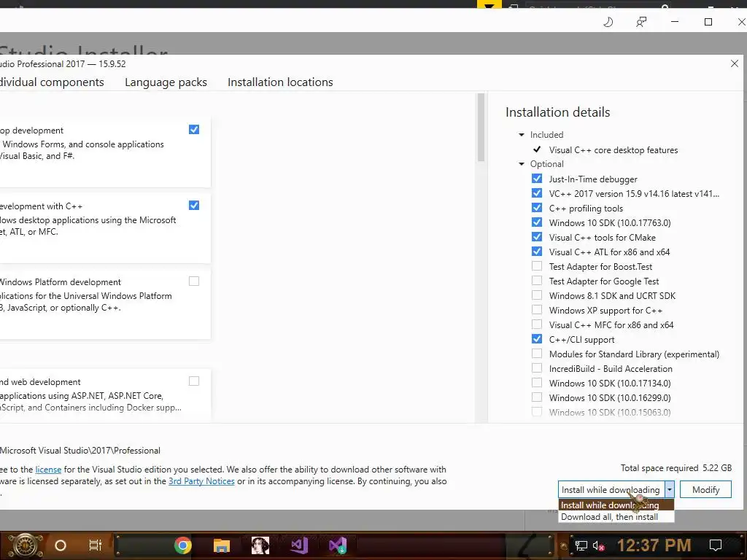Close the Modify workloads dialog
The width and height of the screenshot is (747, 560).
(734, 64)
